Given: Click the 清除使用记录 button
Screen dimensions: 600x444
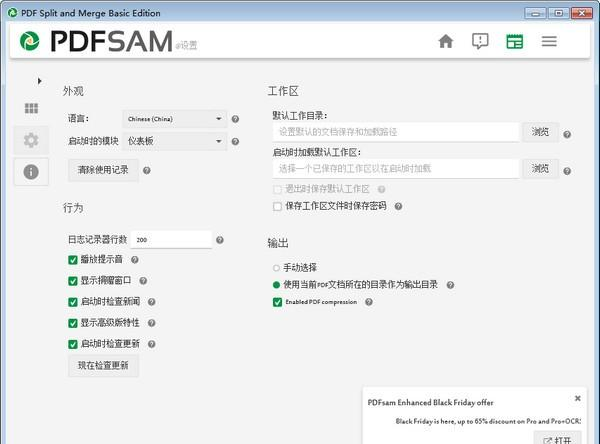Looking at the screenshot, I should (103, 170).
